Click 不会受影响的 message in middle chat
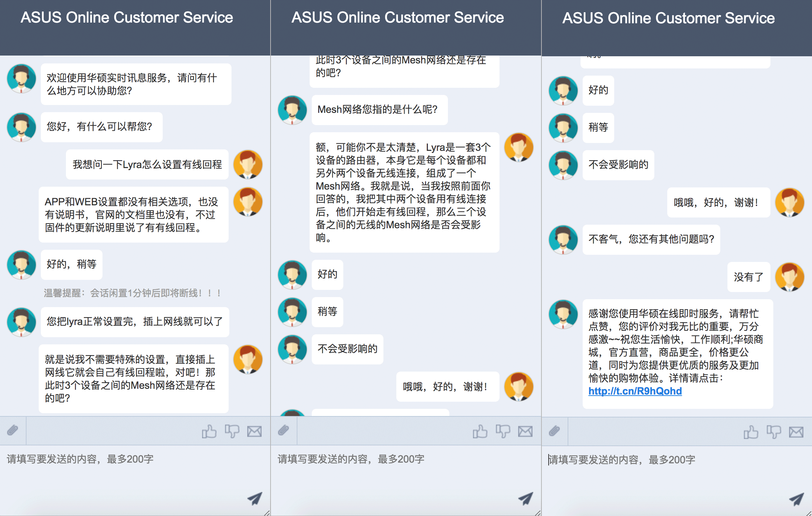 click(348, 349)
